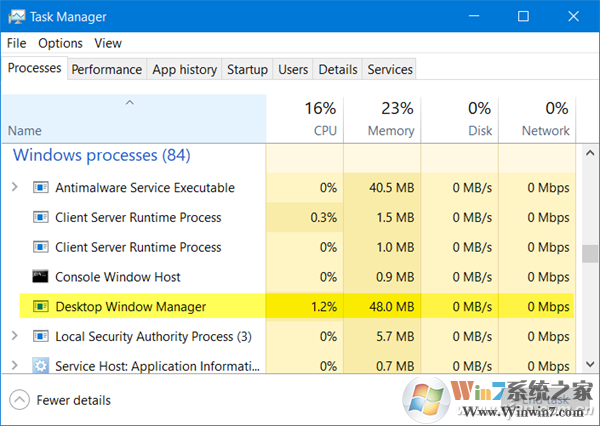The image size is (600, 426).
Task: Click the first Client Server Runtime Process icon
Action: tap(41, 217)
